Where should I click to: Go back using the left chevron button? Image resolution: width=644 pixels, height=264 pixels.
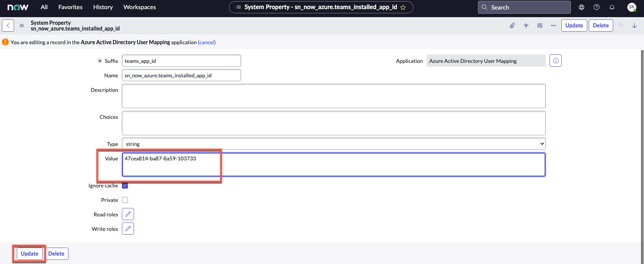pyautogui.click(x=8, y=26)
